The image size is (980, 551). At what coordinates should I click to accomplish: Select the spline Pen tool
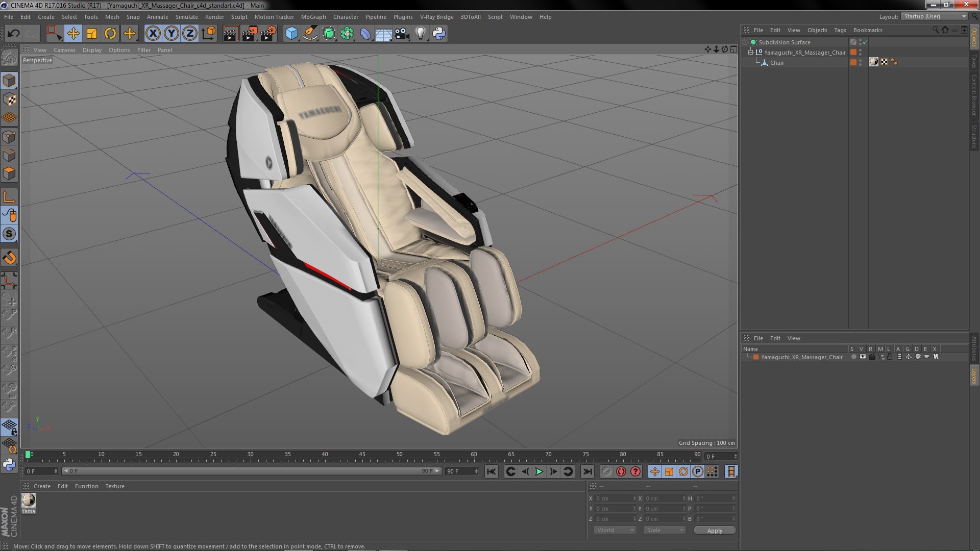(x=310, y=34)
